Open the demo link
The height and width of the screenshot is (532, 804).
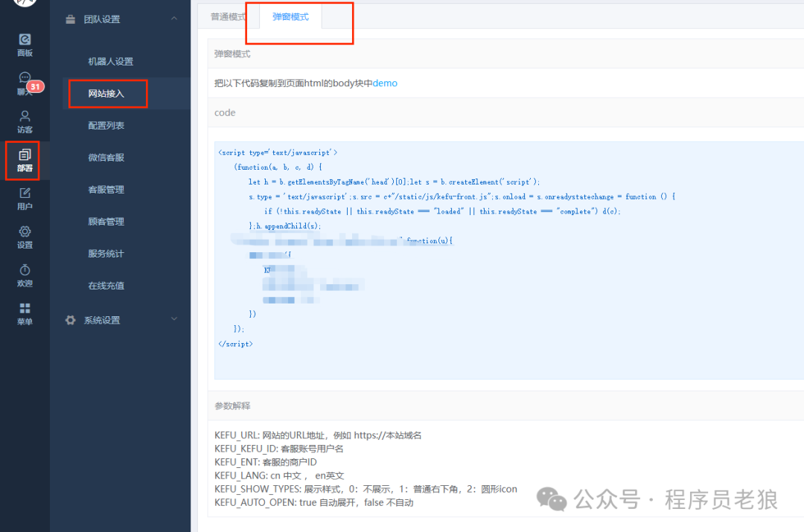tap(385, 83)
